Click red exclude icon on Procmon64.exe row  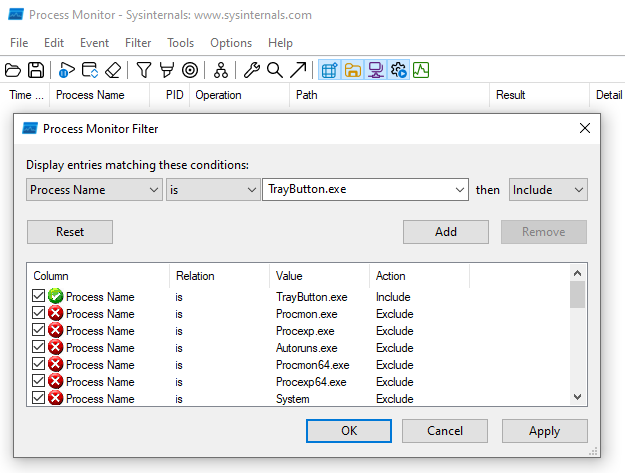(x=55, y=364)
